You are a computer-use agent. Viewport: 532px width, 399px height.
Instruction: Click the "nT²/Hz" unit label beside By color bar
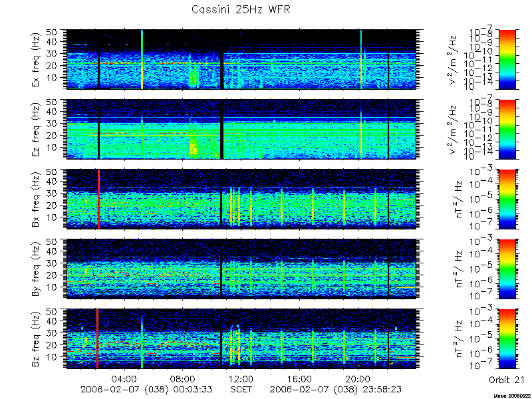[x=458, y=269]
